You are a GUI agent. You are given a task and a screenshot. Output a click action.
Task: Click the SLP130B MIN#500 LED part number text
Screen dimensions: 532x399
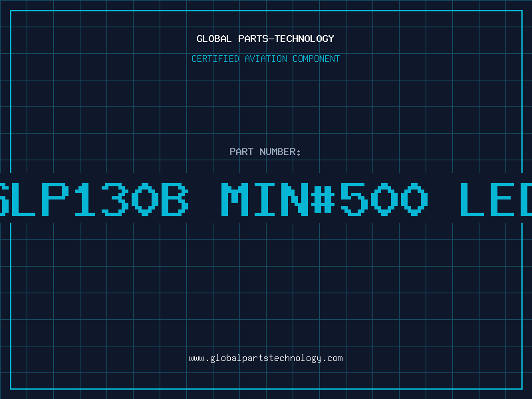click(x=266, y=199)
